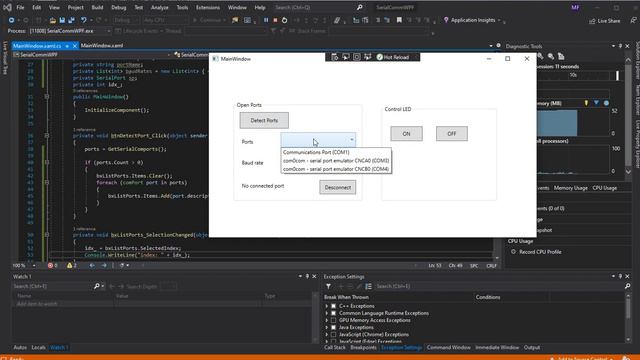The image size is (640, 360).
Task: Click the Exception Settings vertical scrollbar
Action: click(628, 318)
